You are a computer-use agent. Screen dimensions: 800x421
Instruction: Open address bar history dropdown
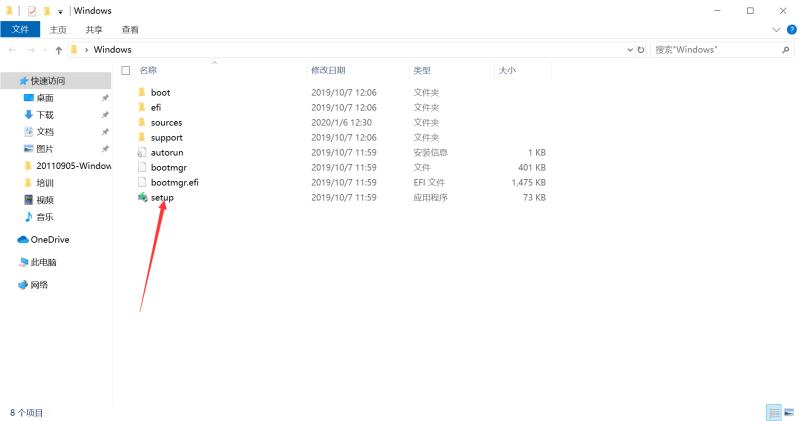(x=630, y=49)
